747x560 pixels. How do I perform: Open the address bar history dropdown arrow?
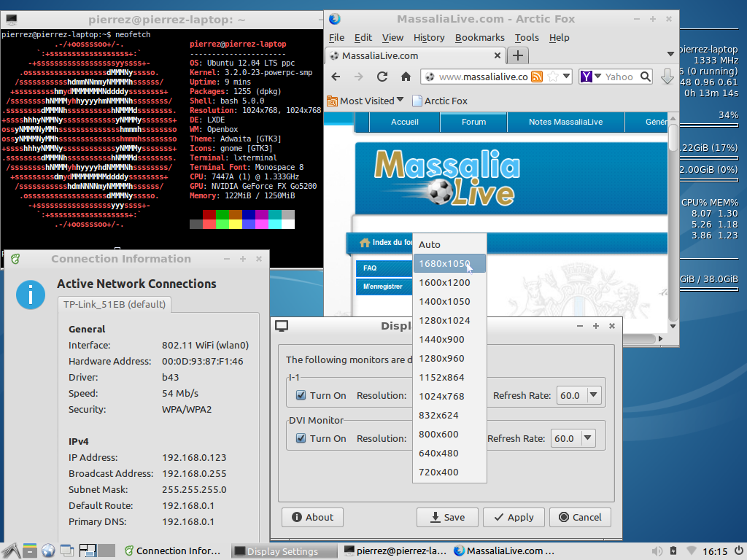pyautogui.click(x=566, y=76)
